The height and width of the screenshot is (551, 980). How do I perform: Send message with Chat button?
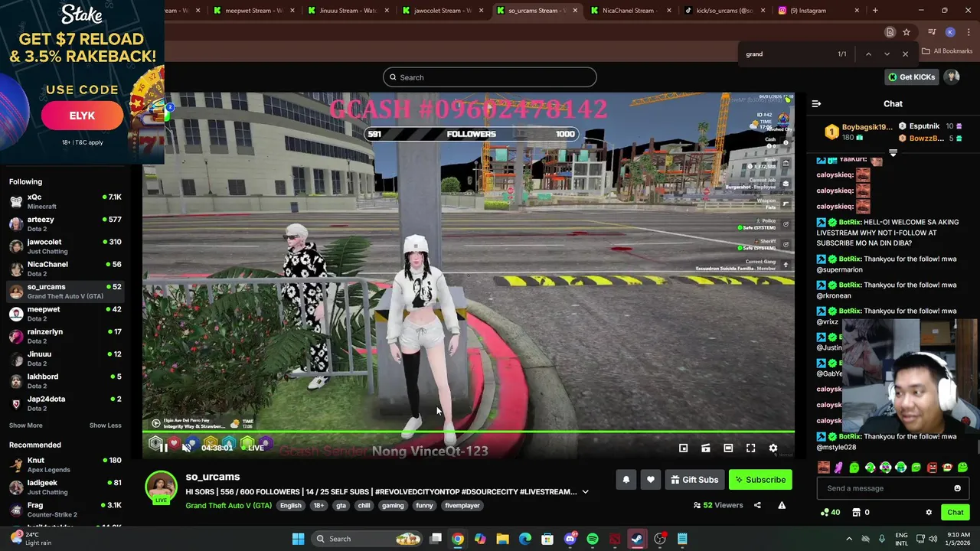955,513
